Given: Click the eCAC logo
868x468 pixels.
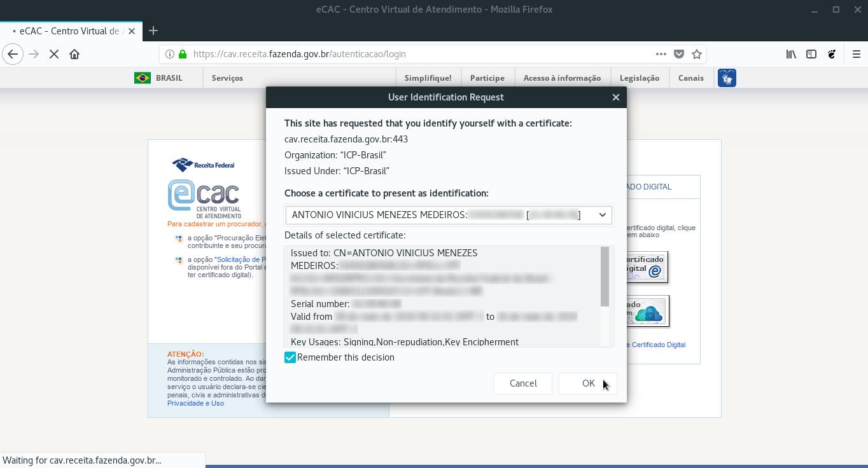Looking at the screenshot, I should tap(204, 199).
